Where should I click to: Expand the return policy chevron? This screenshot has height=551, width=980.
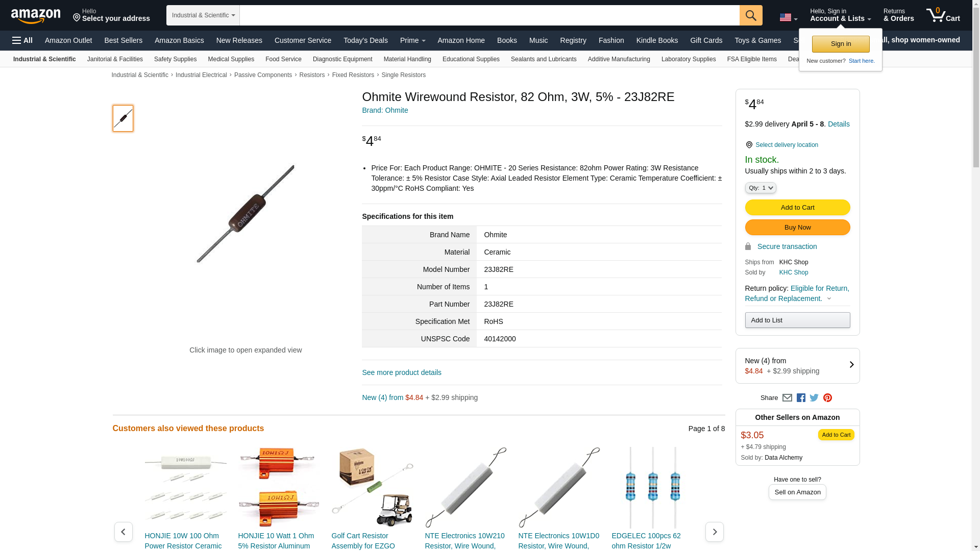point(829,299)
